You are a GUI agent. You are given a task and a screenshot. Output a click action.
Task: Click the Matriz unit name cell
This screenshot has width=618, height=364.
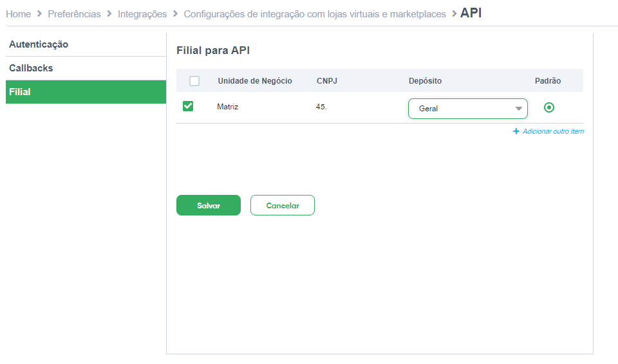tap(228, 107)
